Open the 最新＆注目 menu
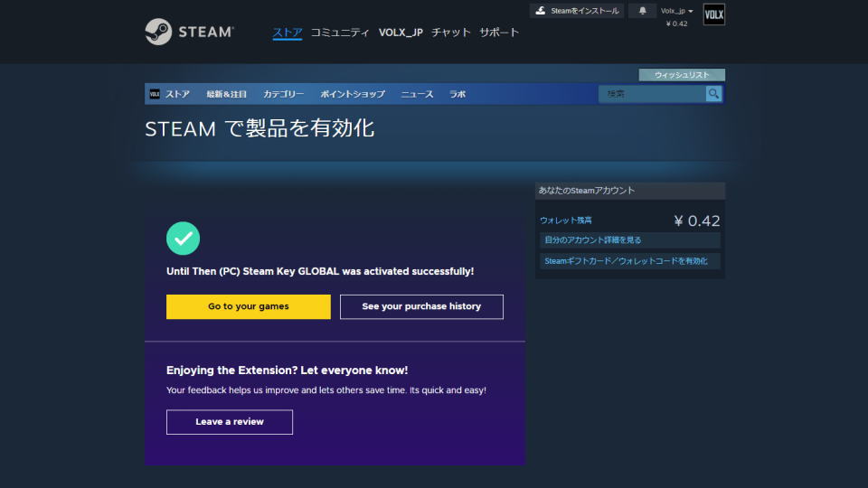This screenshot has width=868, height=488. 226,94
